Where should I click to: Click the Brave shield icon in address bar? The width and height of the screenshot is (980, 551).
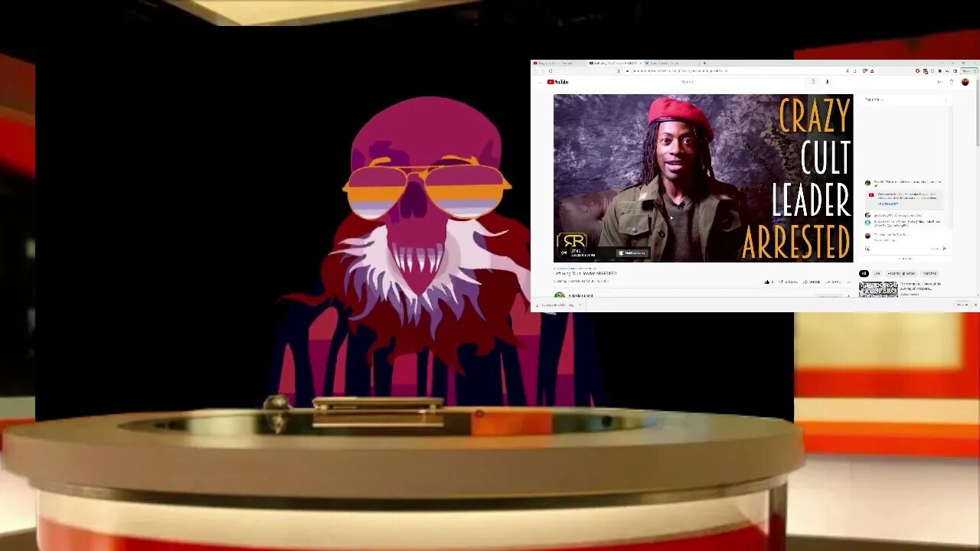click(864, 70)
